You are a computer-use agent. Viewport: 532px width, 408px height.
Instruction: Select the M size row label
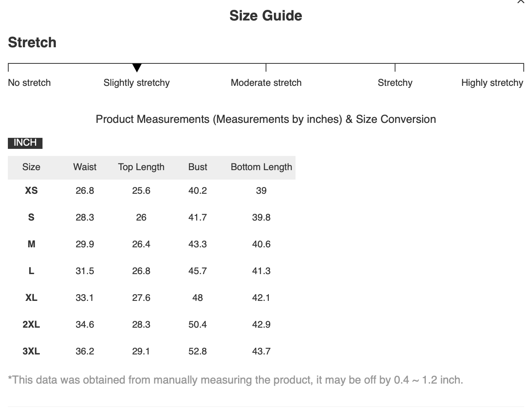coord(31,244)
